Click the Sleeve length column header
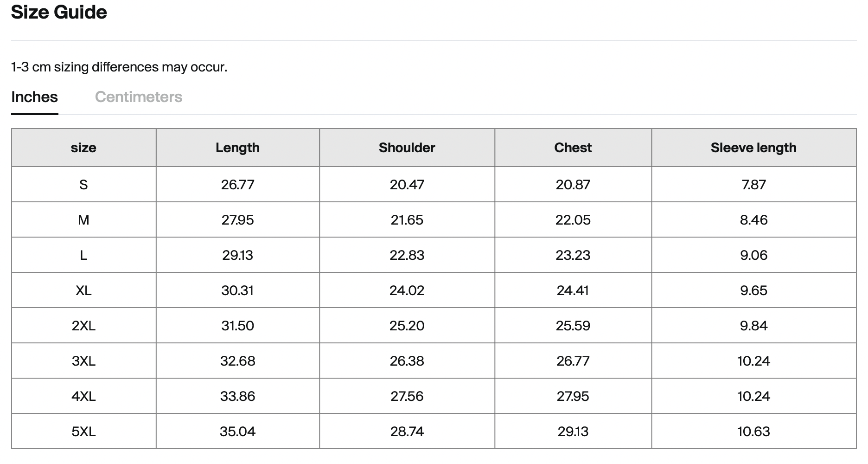 coord(754,148)
